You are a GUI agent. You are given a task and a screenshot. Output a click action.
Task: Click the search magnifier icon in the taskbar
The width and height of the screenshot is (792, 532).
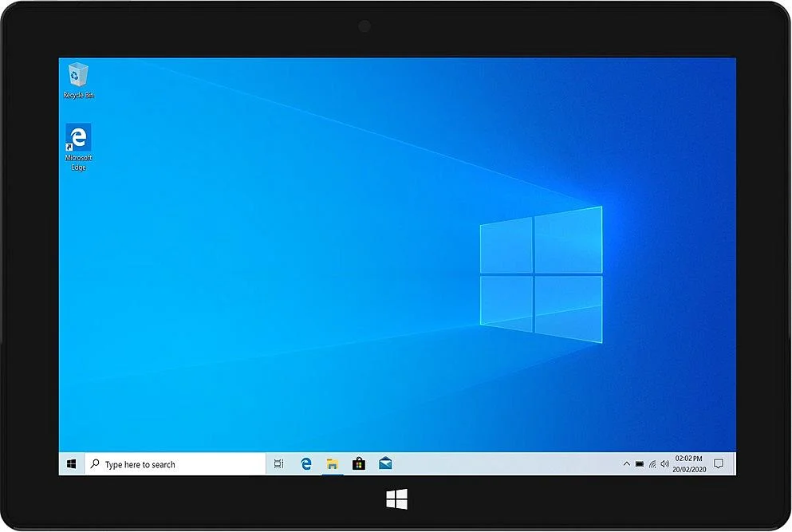pyautogui.click(x=94, y=463)
